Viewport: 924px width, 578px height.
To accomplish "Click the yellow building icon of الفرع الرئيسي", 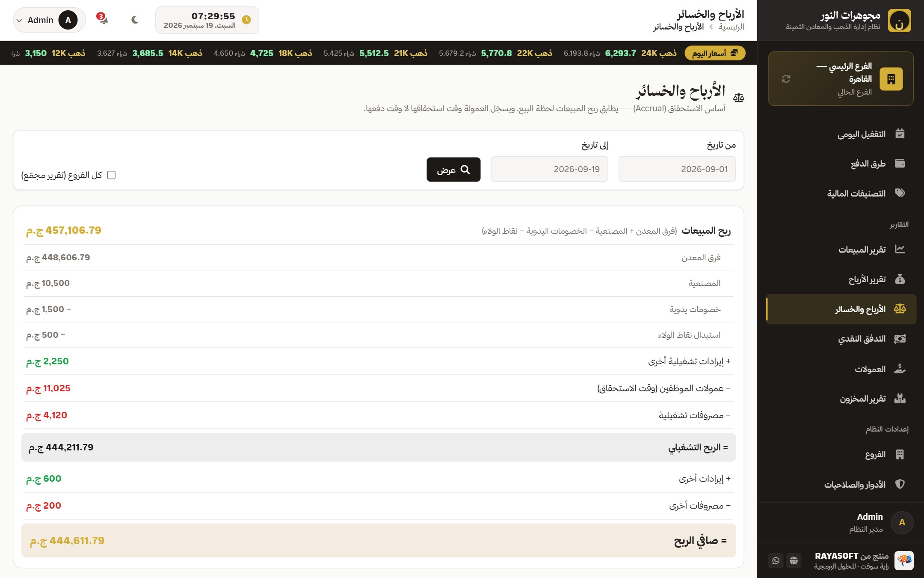I will (891, 79).
